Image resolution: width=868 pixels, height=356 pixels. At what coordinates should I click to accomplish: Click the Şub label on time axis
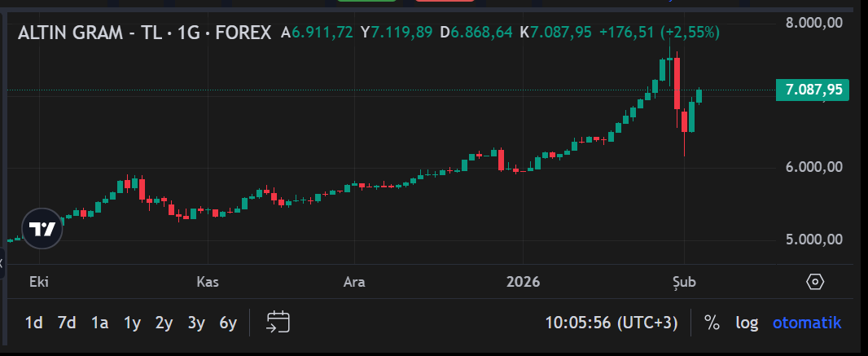(684, 282)
